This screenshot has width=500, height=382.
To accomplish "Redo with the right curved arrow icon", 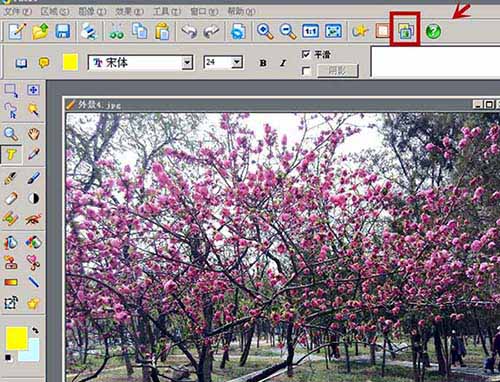I will [212, 31].
